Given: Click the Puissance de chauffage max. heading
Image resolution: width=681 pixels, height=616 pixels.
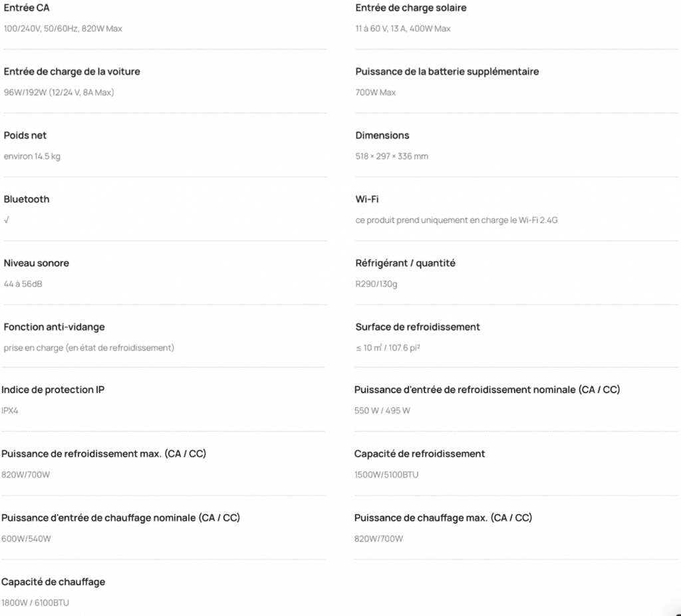Looking at the screenshot, I should pos(444,518).
